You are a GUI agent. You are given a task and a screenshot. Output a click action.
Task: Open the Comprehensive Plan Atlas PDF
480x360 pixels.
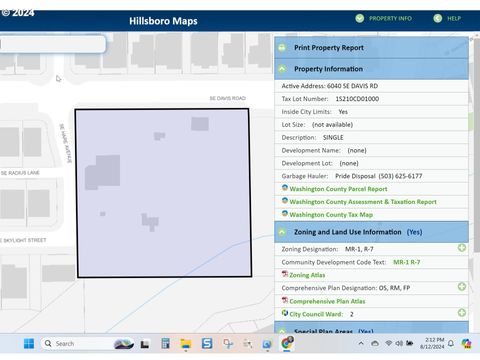click(x=327, y=301)
